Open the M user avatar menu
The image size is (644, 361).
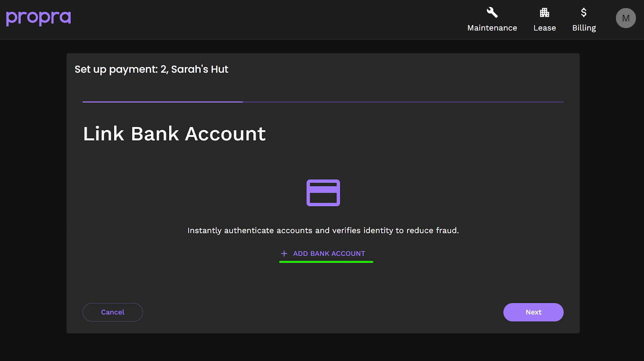625,18
